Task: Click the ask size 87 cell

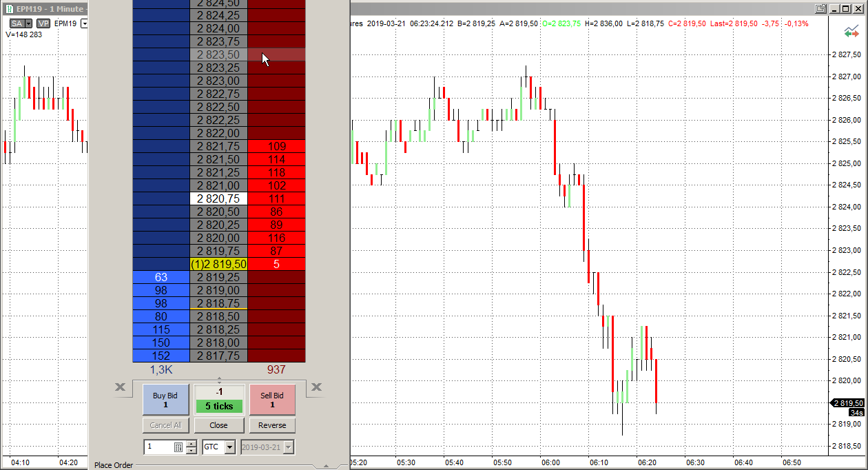Action: (276, 251)
